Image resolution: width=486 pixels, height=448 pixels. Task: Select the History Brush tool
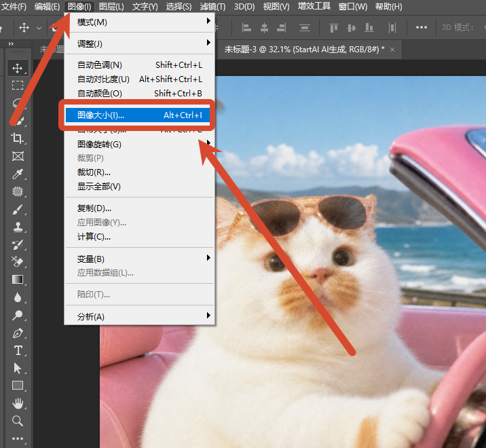pos(18,244)
